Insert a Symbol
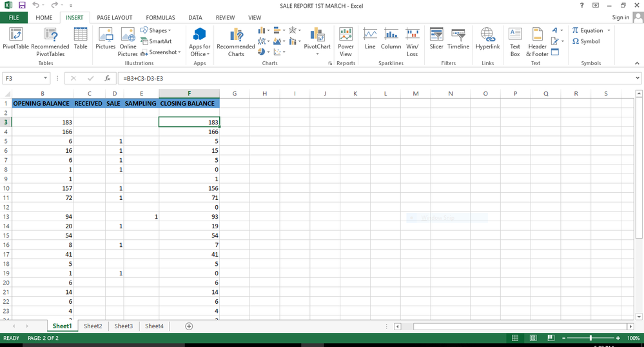This screenshot has width=644, height=347. (586, 41)
